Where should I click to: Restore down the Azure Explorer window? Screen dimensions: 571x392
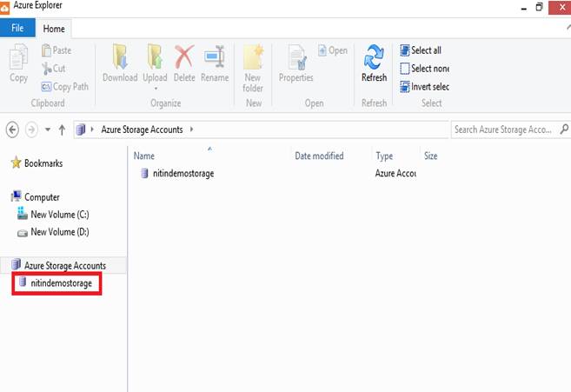[x=540, y=7]
